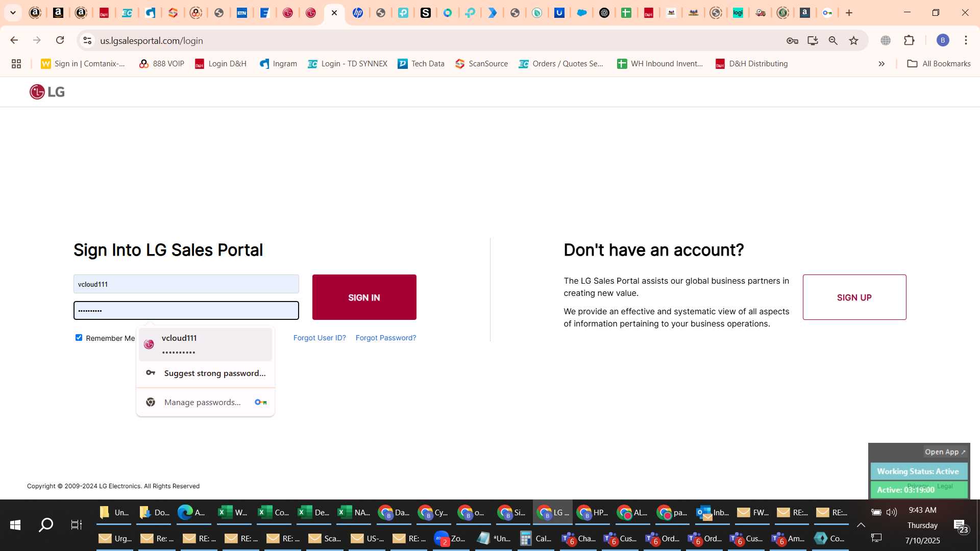This screenshot has width=980, height=551.
Task: Open the Forgot Password? link
Action: click(386, 338)
